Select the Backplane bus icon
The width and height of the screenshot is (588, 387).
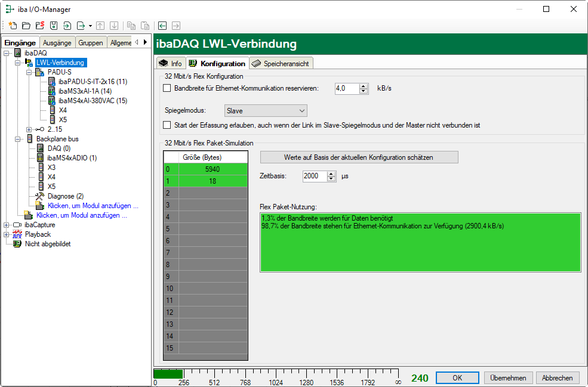(29, 138)
